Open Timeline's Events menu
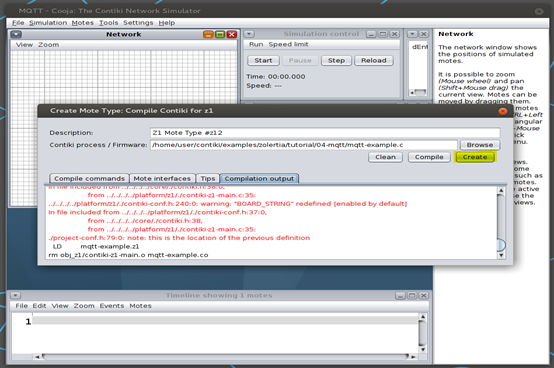The width and height of the screenshot is (554, 368). point(112,306)
